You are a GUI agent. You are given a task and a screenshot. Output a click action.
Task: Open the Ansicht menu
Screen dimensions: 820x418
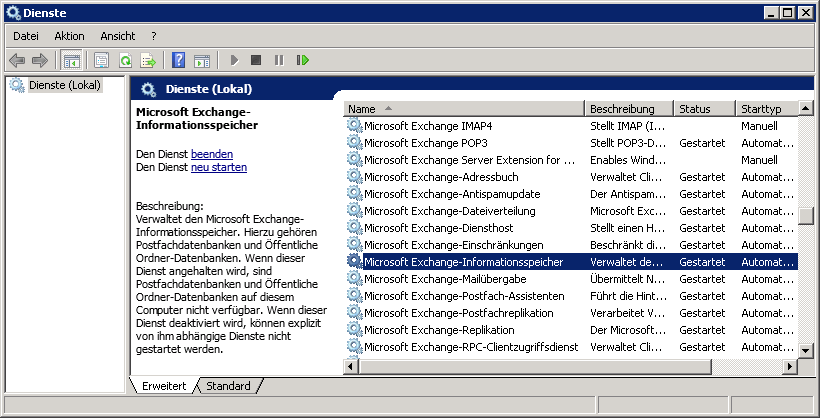(x=117, y=36)
